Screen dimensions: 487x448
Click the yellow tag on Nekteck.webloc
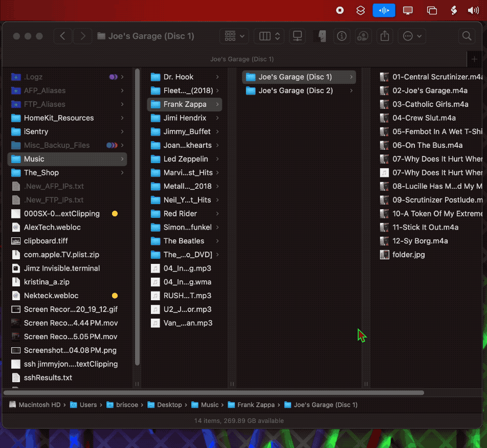tap(115, 296)
